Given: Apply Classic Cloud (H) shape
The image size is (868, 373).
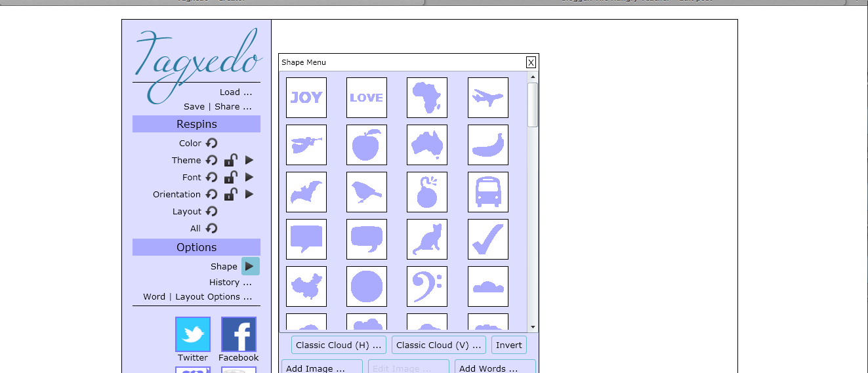Looking at the screenshot, I should coord(339,345).
